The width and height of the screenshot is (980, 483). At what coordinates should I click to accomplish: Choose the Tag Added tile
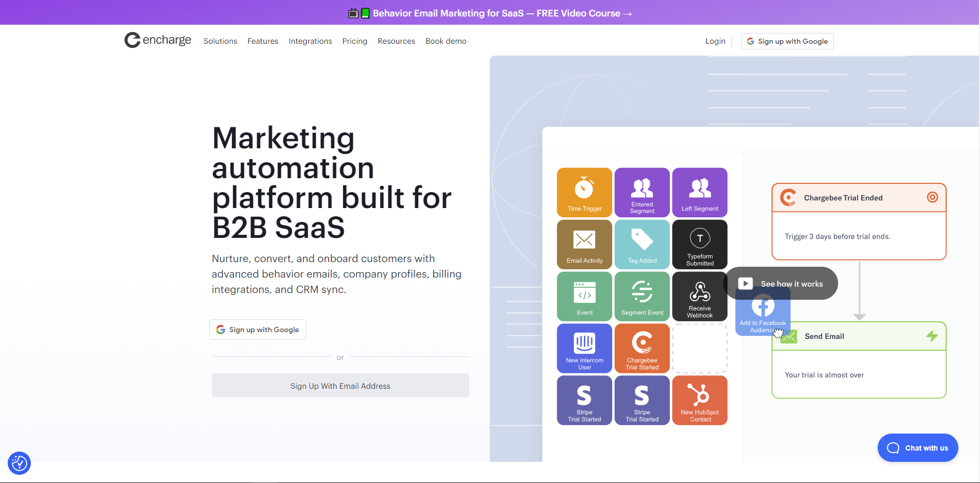coord(642,245)
